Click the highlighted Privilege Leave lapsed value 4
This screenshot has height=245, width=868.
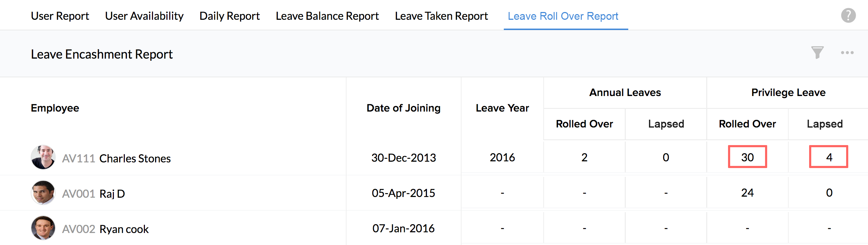(x=829, y=157)
